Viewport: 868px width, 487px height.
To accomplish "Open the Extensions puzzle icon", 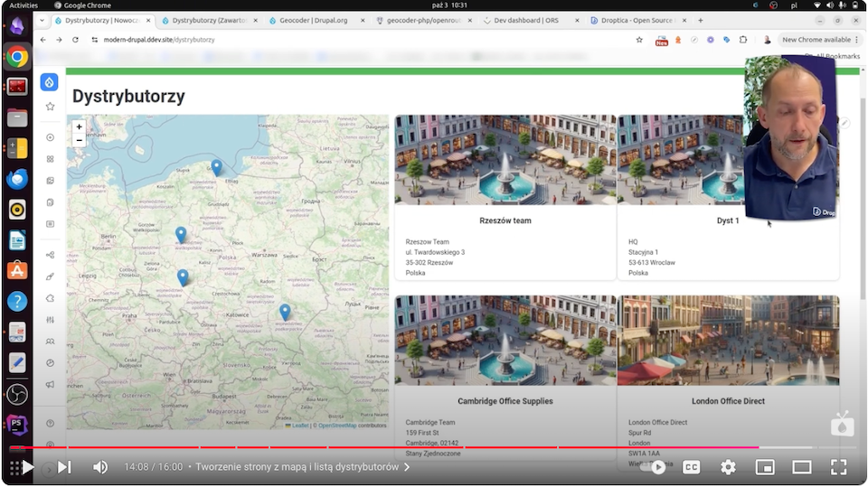I will point(743,40).
